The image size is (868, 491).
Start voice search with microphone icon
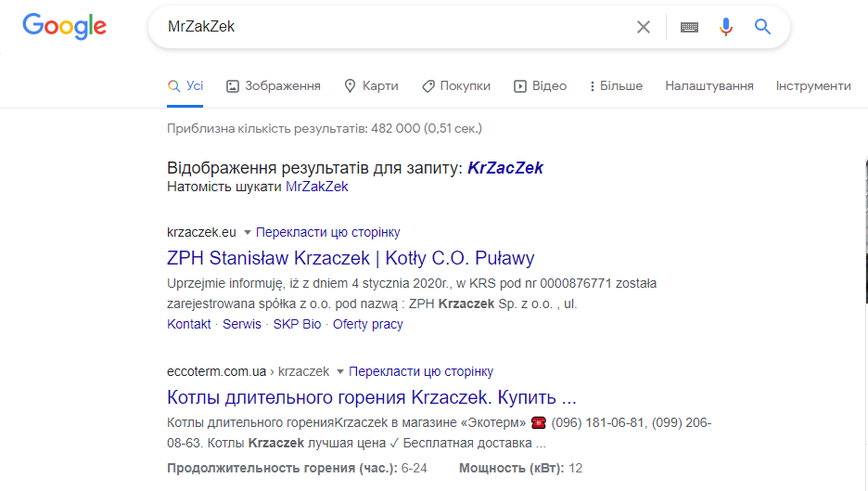(726, 27)
